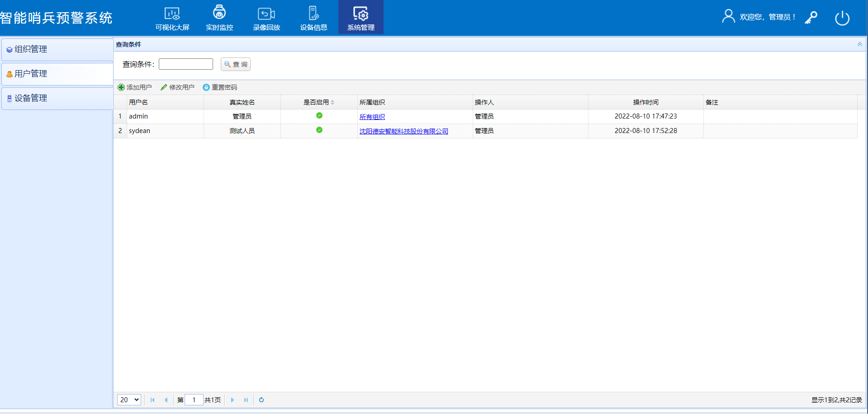Open the 沈阳德安智能科技股份有限公司 link

click(403, 131)
